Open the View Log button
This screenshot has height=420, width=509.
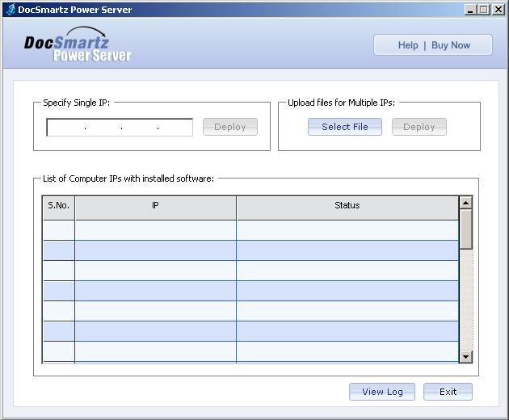tap(382, 392)
